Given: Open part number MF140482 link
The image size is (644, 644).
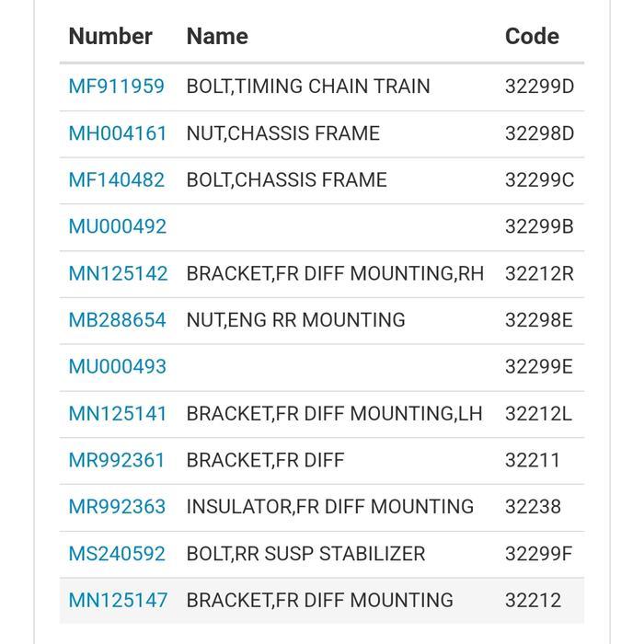Looking at the screenshot, I should coord(117,180).
